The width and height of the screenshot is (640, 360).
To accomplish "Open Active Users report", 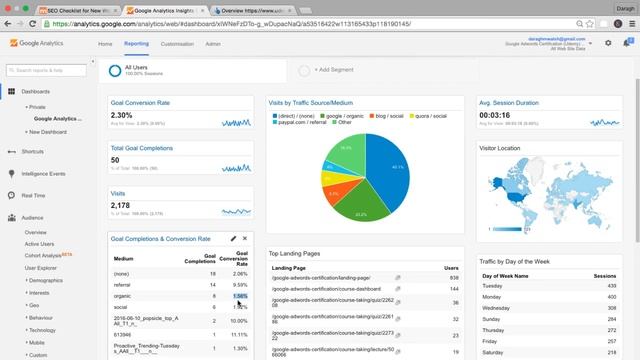I will tap(39, 244).
